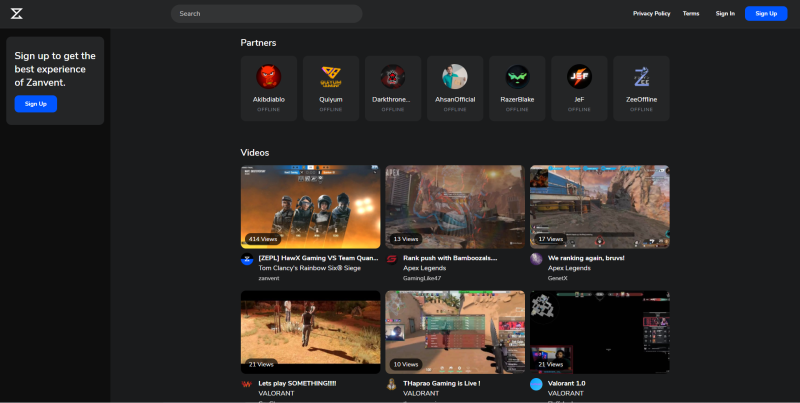This screenshot has width=800, height=403.
Task: Click ZeeOffline partner name
Action: click(x=641, y=99)
